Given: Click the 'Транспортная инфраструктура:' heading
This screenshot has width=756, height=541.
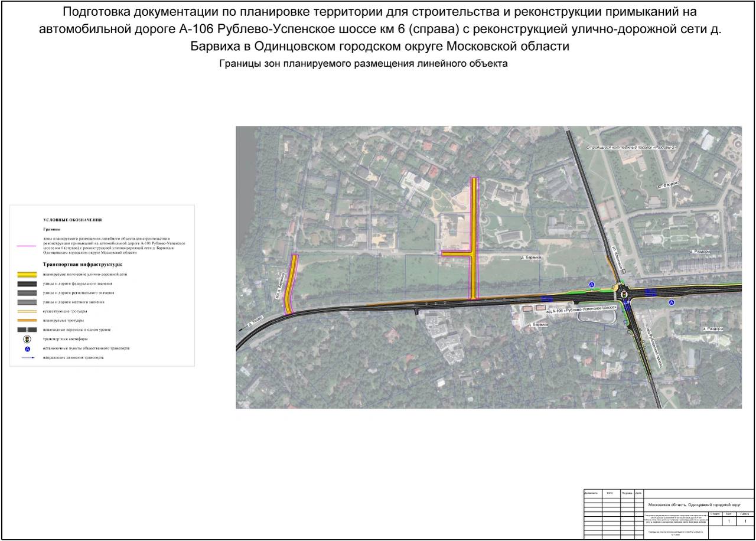Looking at the screenshot, I should (83, 265).
